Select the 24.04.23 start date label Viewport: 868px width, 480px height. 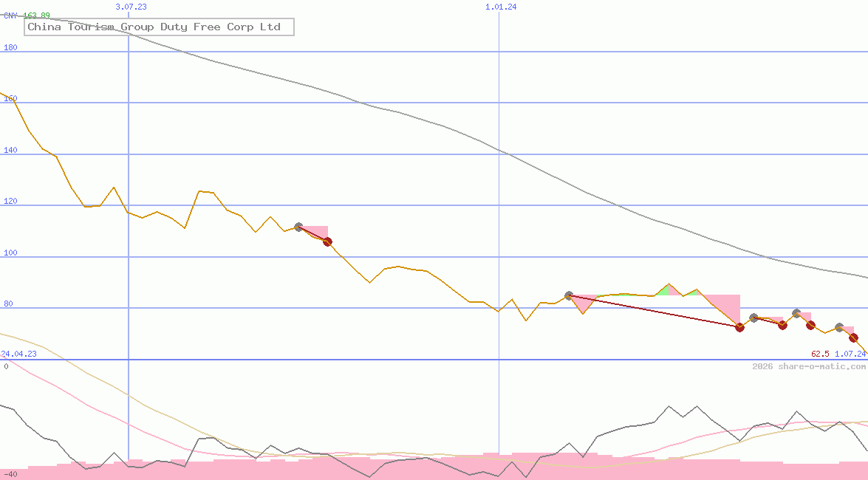18,354
